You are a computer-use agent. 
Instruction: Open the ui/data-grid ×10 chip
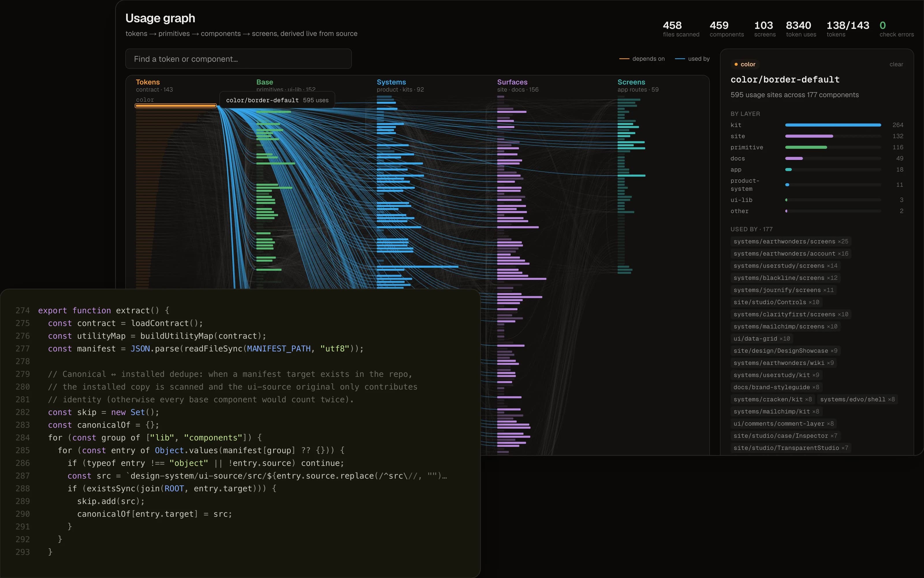762,339
